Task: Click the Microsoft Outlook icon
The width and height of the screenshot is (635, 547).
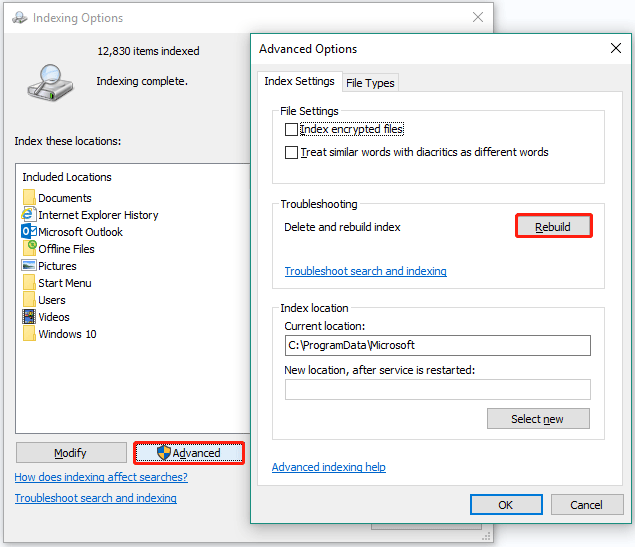Action: [x=29, y=232]
